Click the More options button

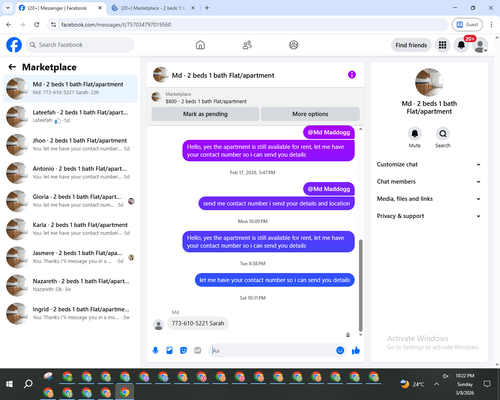click(x=310, y=114)
